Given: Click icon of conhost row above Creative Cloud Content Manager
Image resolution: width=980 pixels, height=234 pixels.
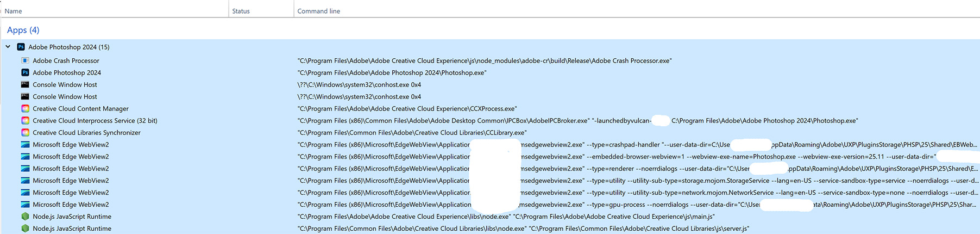Looking at the screenshot, I should pos(25,96).
